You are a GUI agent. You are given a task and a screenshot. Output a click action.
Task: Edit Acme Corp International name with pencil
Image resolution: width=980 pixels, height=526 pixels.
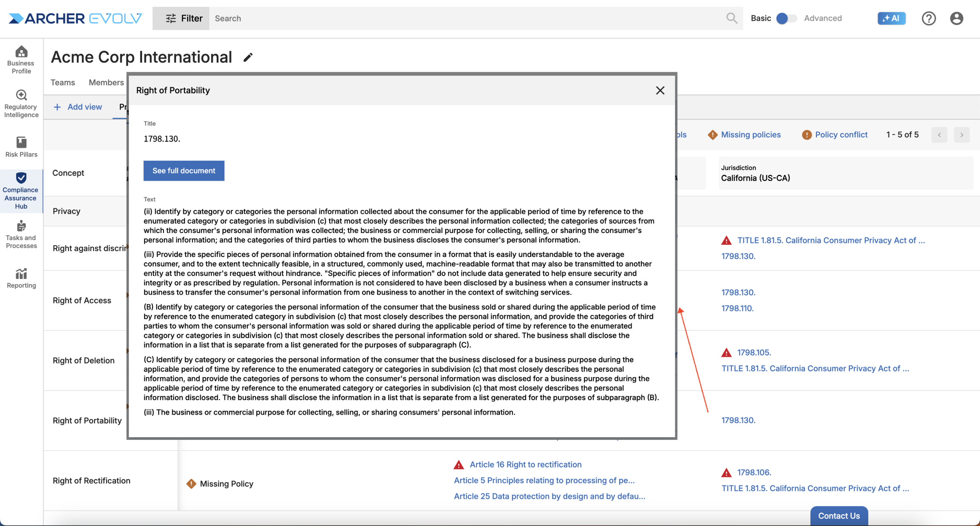coord(248,57)
